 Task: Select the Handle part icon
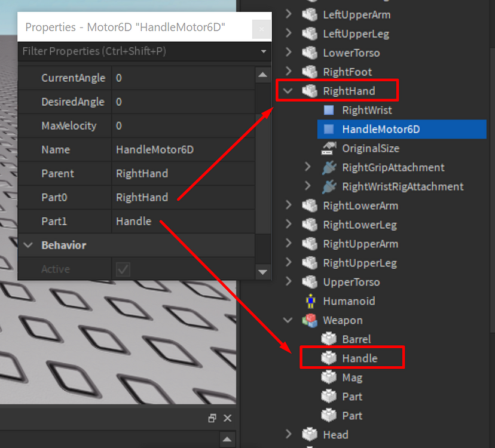coord(329,358)
